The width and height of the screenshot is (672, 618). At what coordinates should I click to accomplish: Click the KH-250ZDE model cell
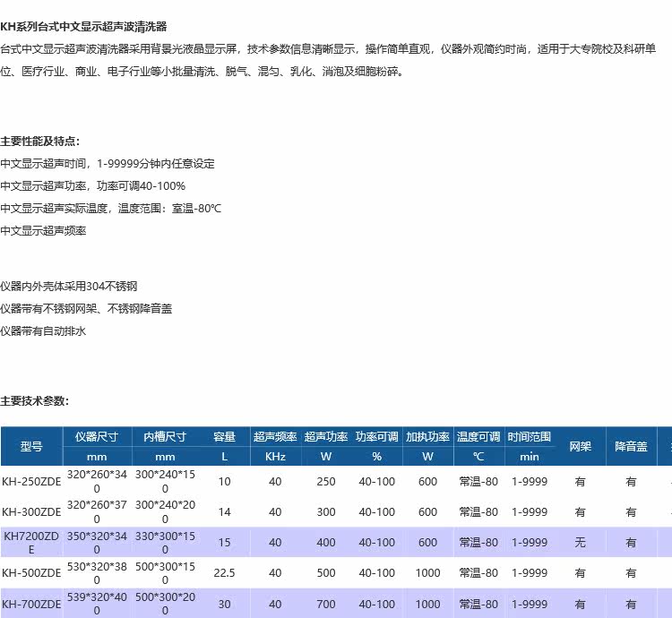tap(31, 481)
